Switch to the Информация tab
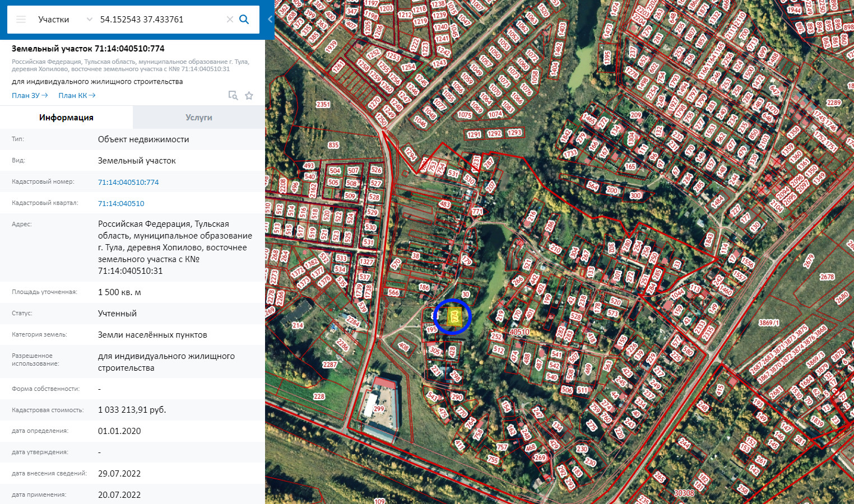This screenshot has height=504, width=854. pos(66,118)
